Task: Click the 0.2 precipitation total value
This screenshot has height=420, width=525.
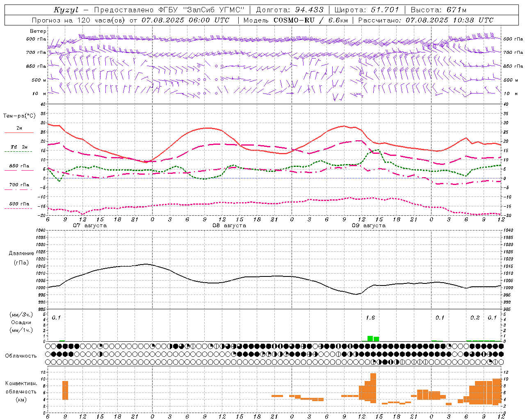Action: 475,318
